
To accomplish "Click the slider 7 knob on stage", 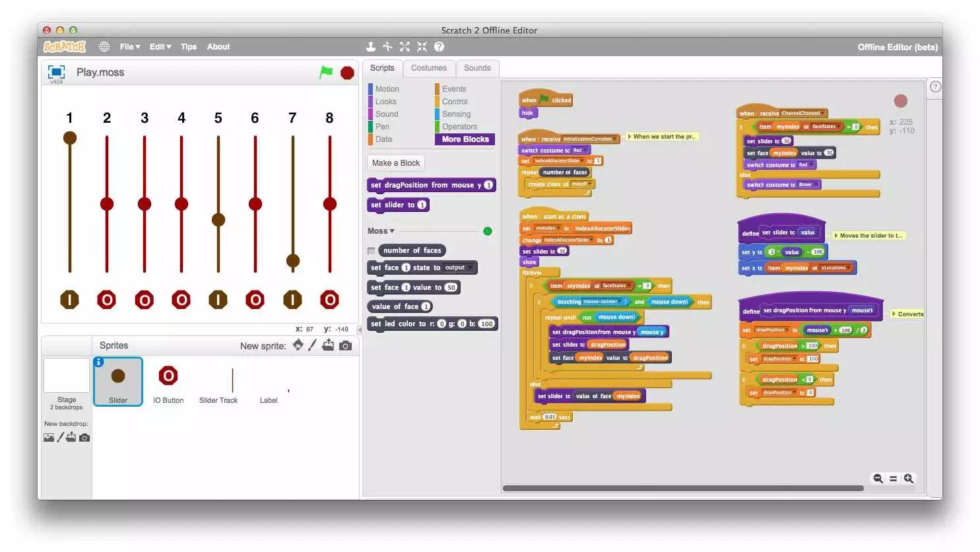I will [293, 260].
